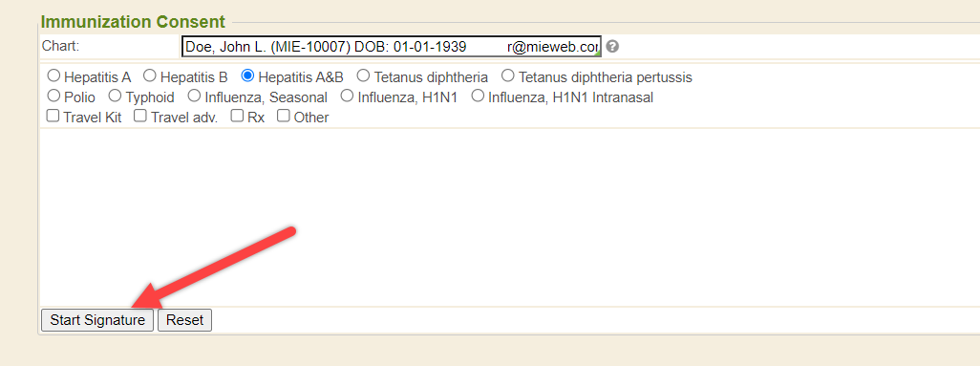This screenshot has width=980, height=366.
Task: Choose the Influenza, H1N1 option
Action: (347, 97)
